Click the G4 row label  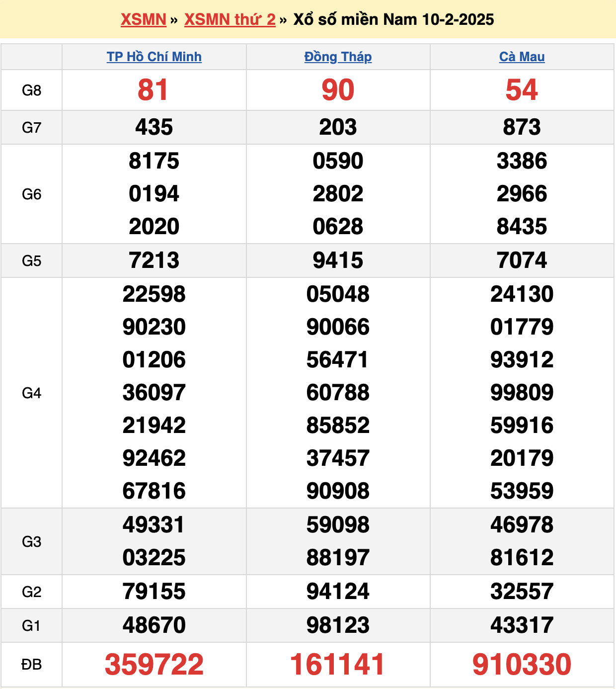[31, 393]
